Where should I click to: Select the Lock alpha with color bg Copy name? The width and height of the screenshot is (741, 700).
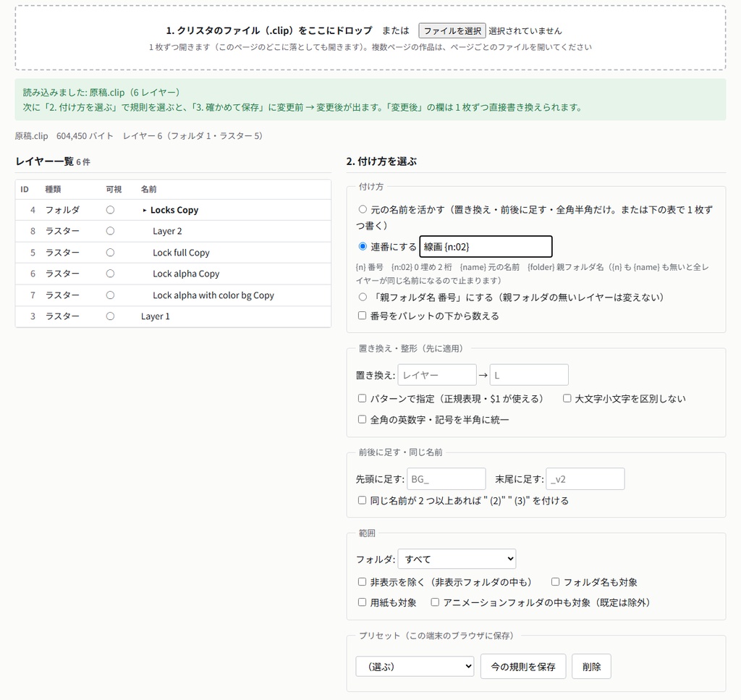coord(213,295)
